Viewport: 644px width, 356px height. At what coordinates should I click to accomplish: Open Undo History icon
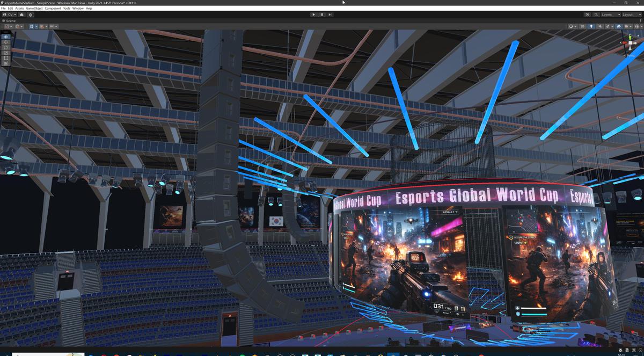[x=587, y=14]
